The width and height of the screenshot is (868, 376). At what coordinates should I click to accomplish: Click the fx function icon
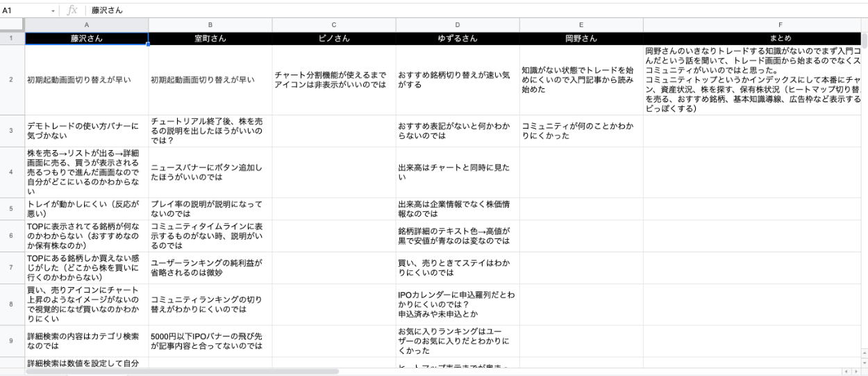tap(72, 11)
